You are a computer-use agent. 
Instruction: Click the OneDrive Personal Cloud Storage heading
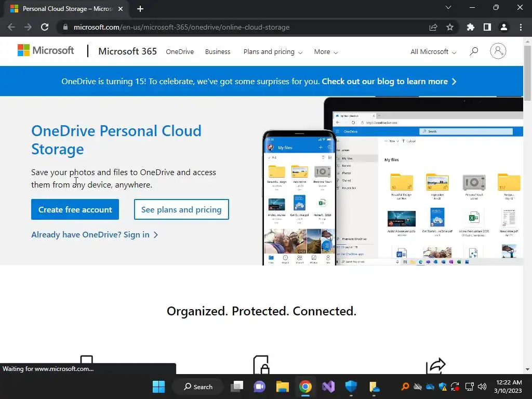(x=116, y=140)
